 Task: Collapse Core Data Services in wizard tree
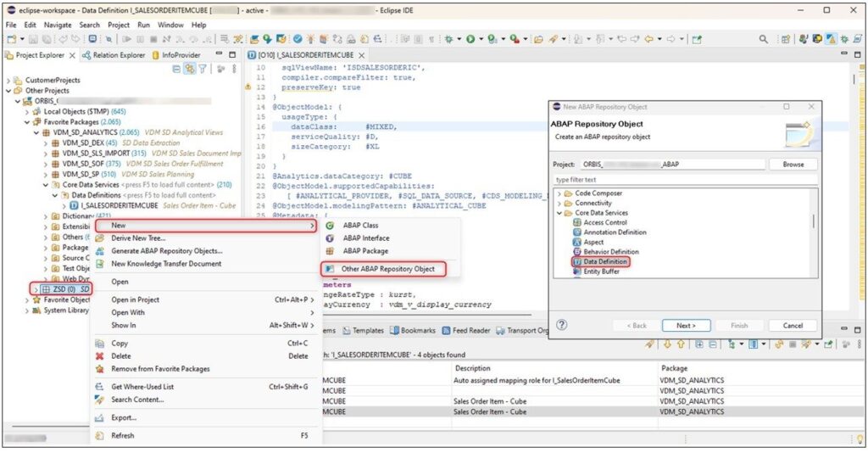pyautogui.click(x=559, y=213)
